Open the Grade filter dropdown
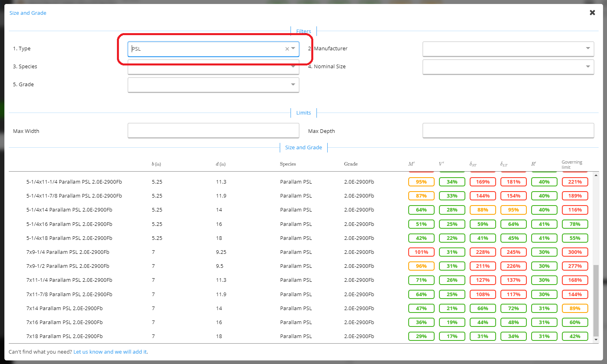 coord(213,85)
